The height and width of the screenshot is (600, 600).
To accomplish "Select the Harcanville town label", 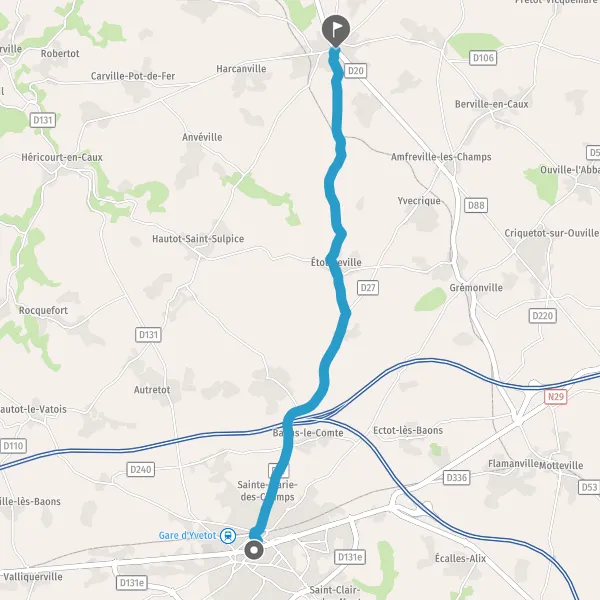I will [241, 69].
